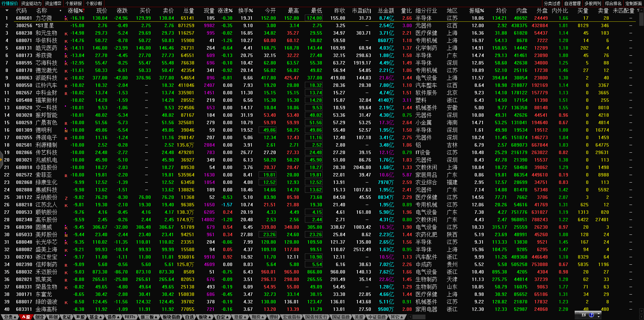Click the 分类过滤 button

click(x=552, y=3)
